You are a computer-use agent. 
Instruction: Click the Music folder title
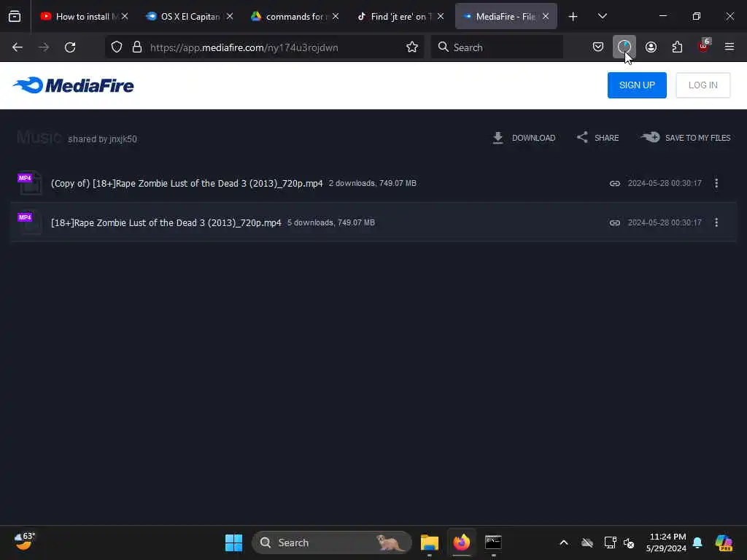tap(39, 138)
